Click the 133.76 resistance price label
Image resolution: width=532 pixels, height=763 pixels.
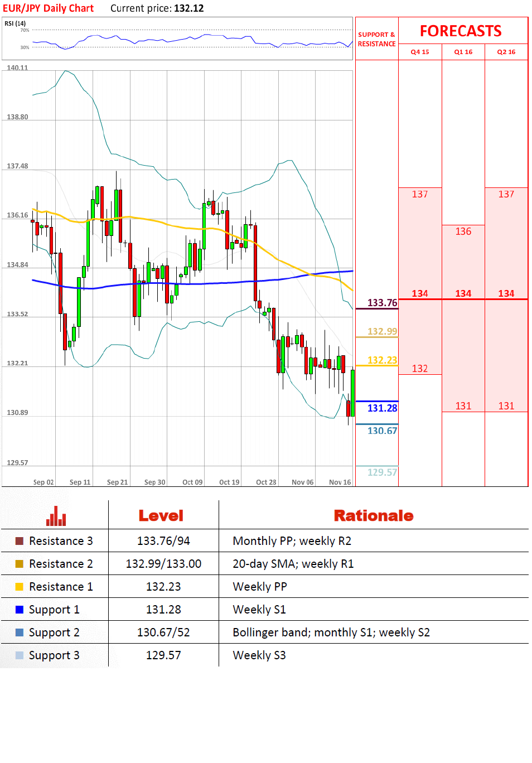(382, 303)
